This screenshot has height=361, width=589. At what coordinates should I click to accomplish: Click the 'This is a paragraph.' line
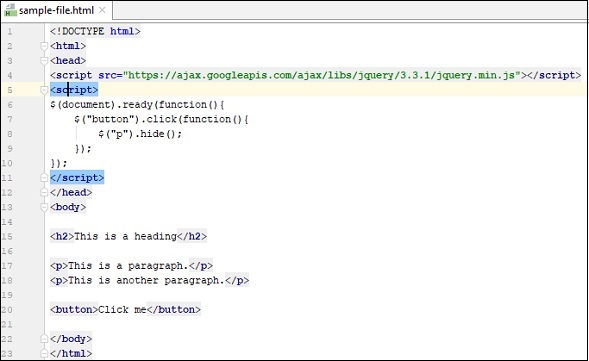131,266
